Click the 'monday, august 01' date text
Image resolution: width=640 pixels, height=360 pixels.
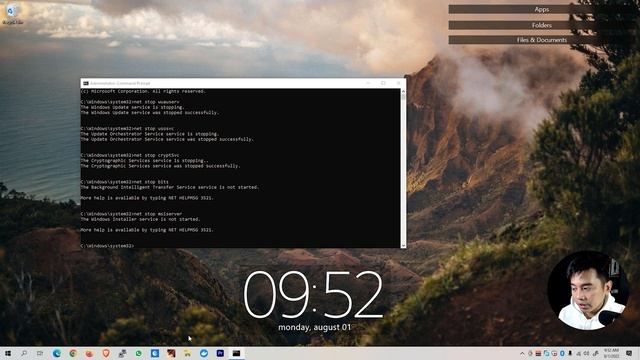click(314, 327)
